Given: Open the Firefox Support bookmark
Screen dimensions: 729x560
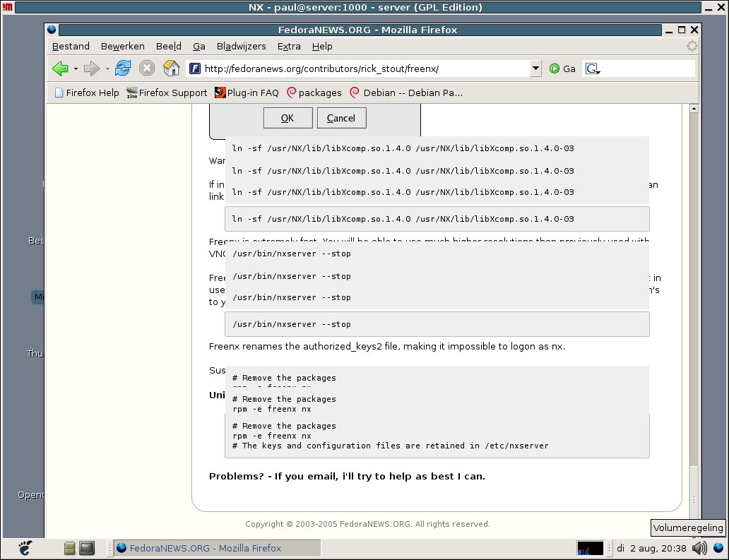Looking at the screenshot, I should tap(167, 93).
